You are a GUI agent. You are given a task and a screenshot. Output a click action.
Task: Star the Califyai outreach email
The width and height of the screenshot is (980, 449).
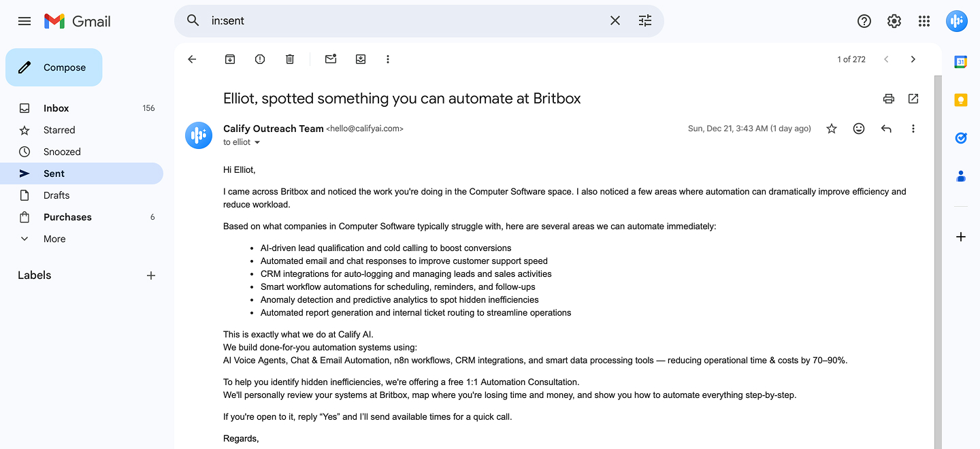[x=832, y=129]
